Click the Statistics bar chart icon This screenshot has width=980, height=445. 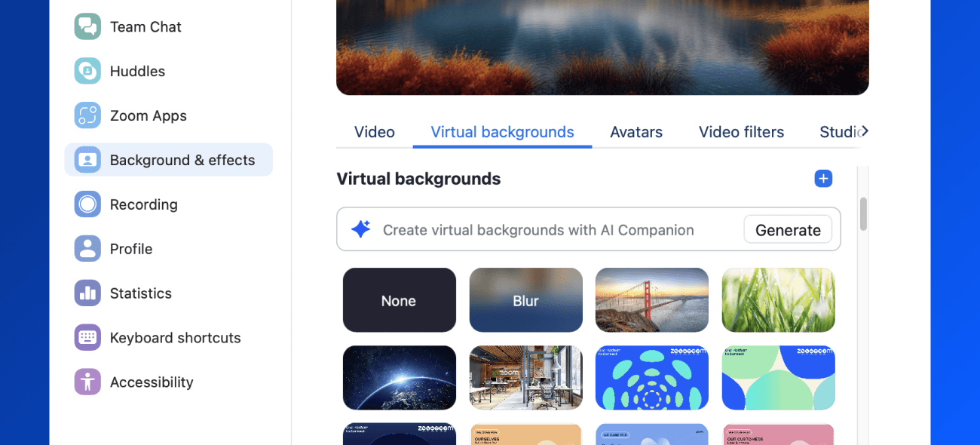tap(87, 293)
